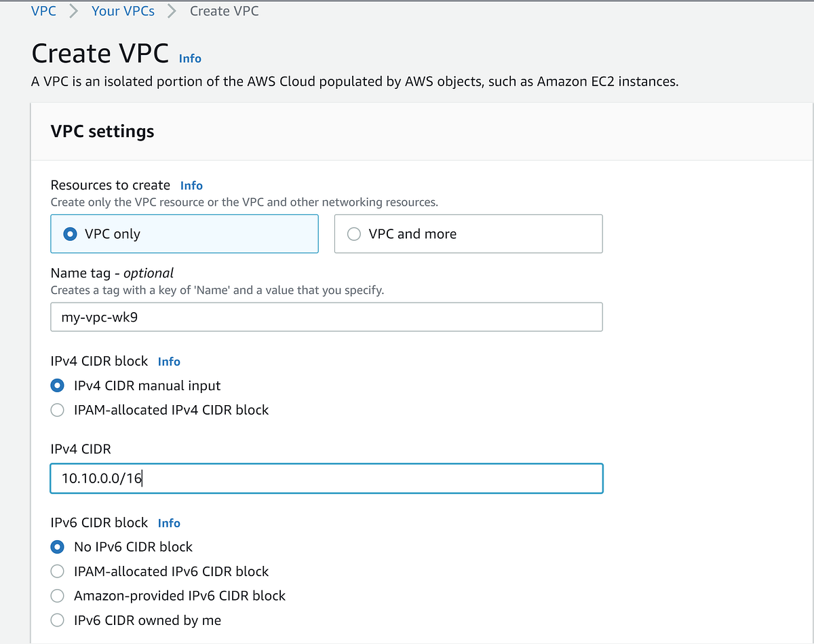Click the breadcrumb chevron after VPC
The height and width of the screenshot is (644, 814).
(x=74, y=11)
